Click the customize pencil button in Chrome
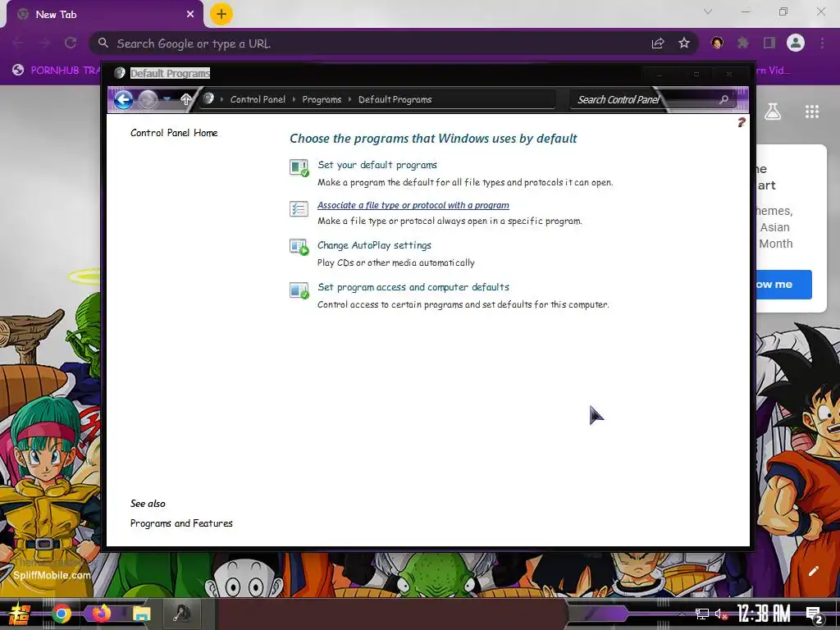The height and width of the screenshot is (630, 840). point(813,571)
